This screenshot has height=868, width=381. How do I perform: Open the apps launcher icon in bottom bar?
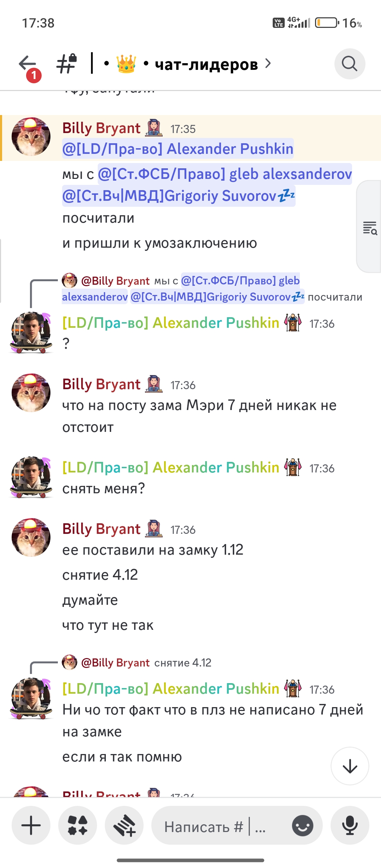point(78,825)
